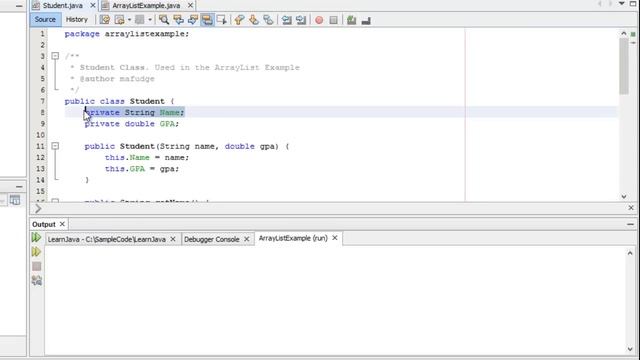640x360 pixels.
Task: Click the Uncomment lines icon
Action: point(366,20)
